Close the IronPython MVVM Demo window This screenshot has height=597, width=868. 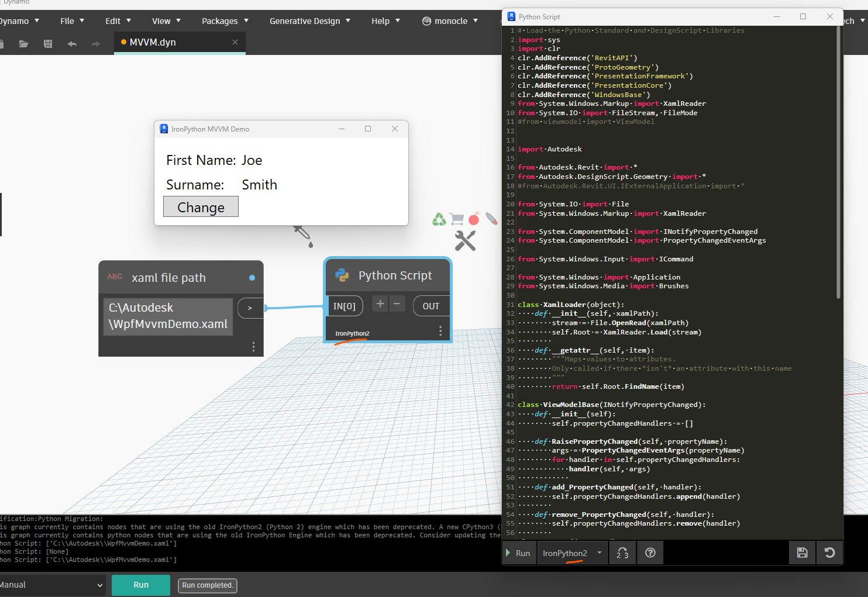[x=395, y=129]
